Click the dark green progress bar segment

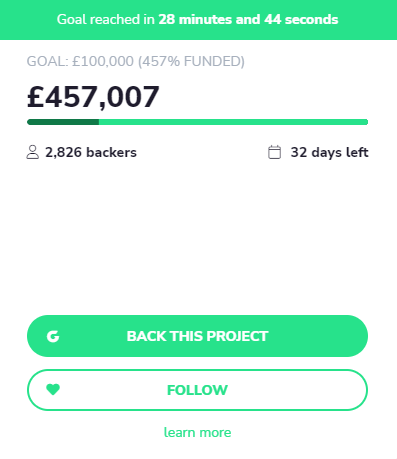[63, 122]
